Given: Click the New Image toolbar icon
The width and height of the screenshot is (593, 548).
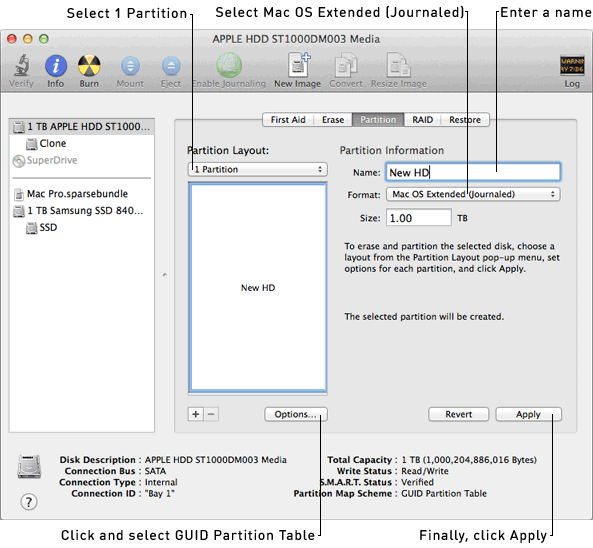Looking at the screenshot, I should tap(297, 65).
